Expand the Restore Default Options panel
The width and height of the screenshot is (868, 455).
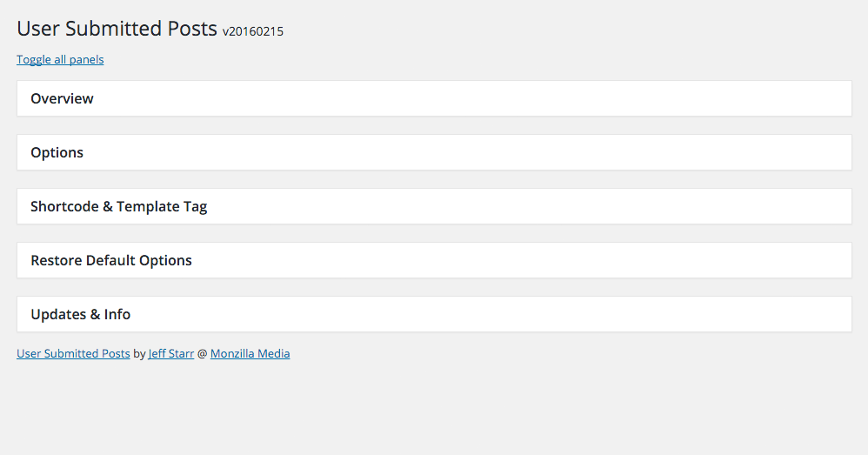[434, 260]
